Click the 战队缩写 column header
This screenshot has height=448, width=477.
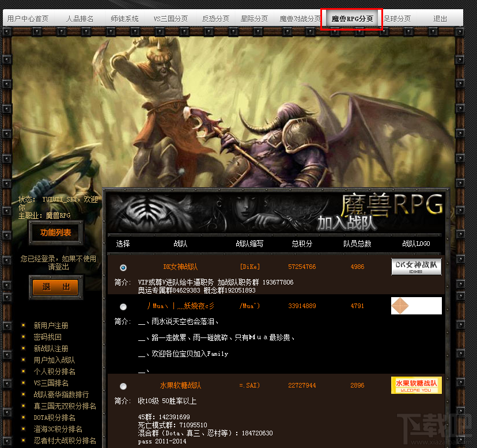point(250,244)
